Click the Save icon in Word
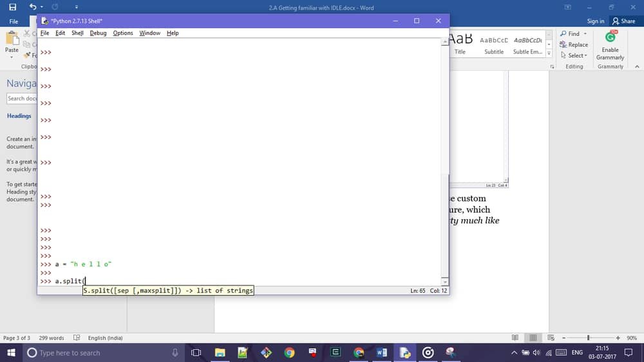644x362 pixels. [12, 7]
